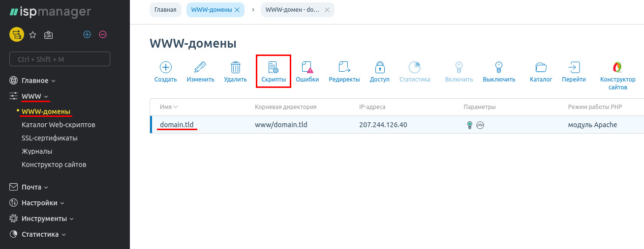644x249 pixels.
Task: Click the pink minus collapse-all icon
Action: pos(103,34)
